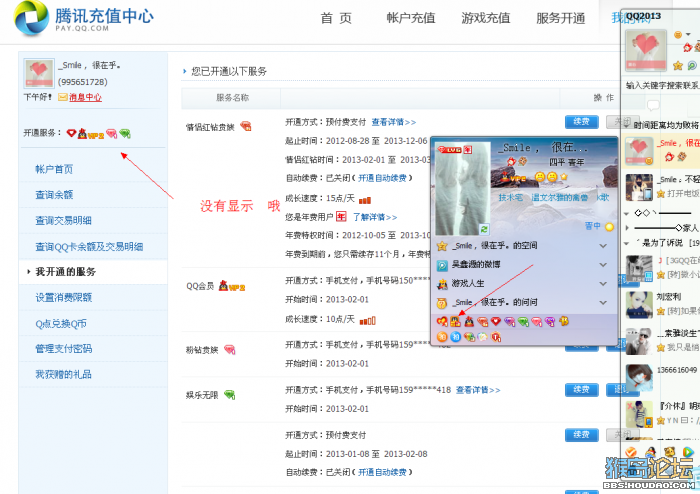The height and width of the screenshot is (494, 700).
Task: Click the refresh icon on the profile card photo
Action: tap(484, 229)
